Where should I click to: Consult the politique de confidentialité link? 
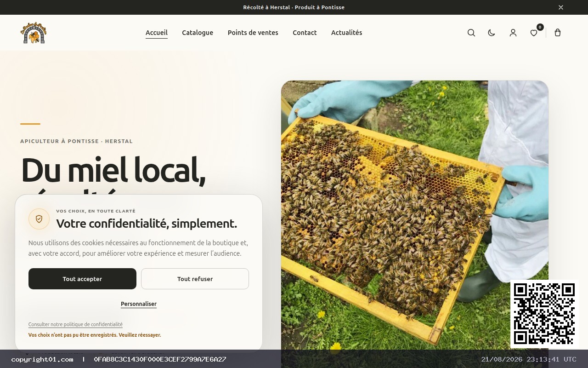tap(75, 324)
